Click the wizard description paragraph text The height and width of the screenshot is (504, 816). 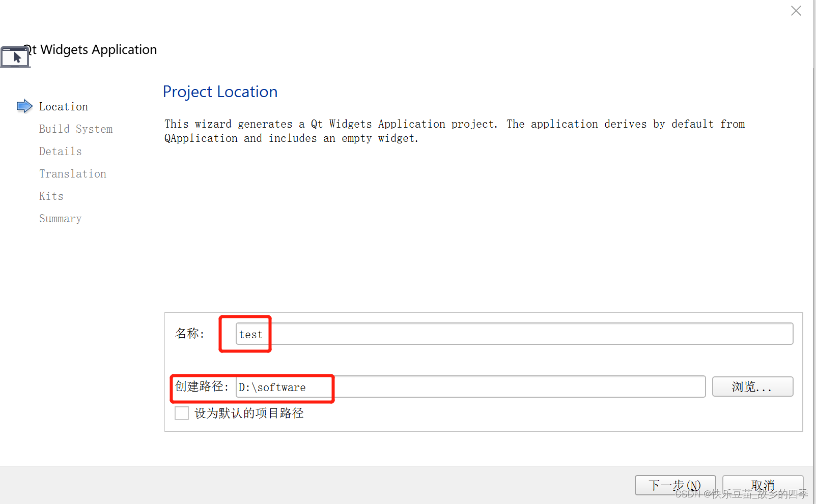tap(455, 131)
